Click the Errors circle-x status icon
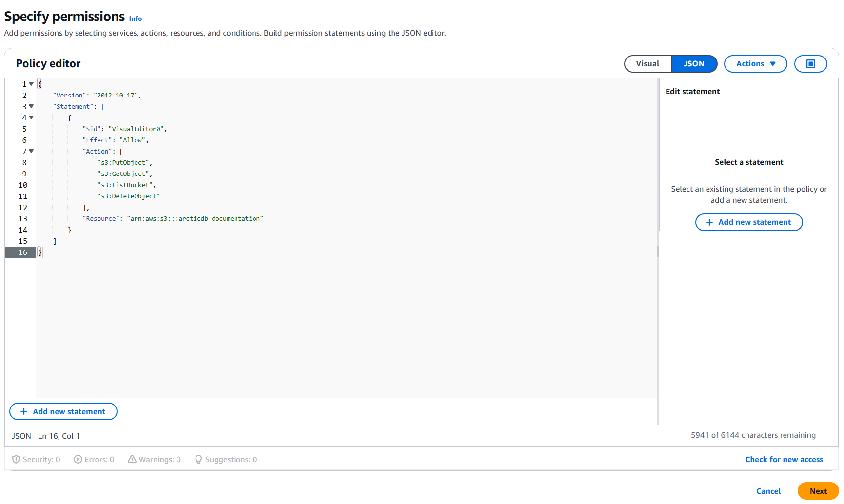The width and height of the screenshot is (844, 504). pyautogui.click(x=78, y=459)
